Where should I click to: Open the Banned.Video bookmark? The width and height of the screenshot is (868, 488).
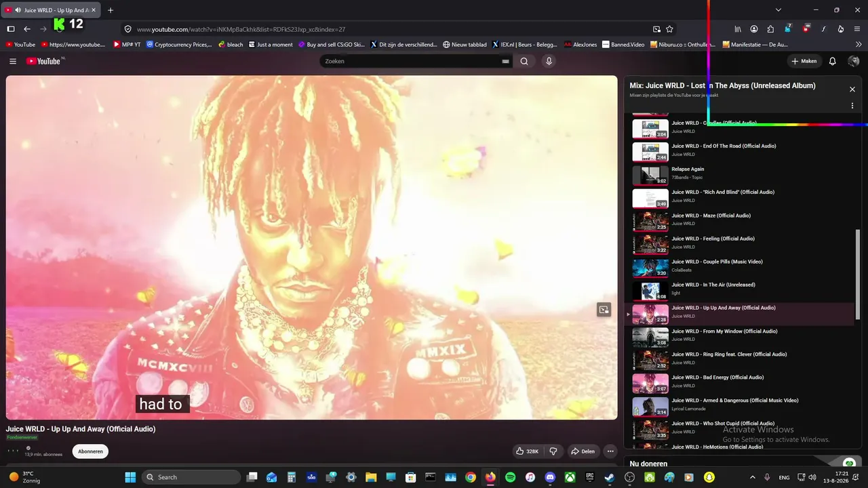pyautogui.click(x=623, y=45)
